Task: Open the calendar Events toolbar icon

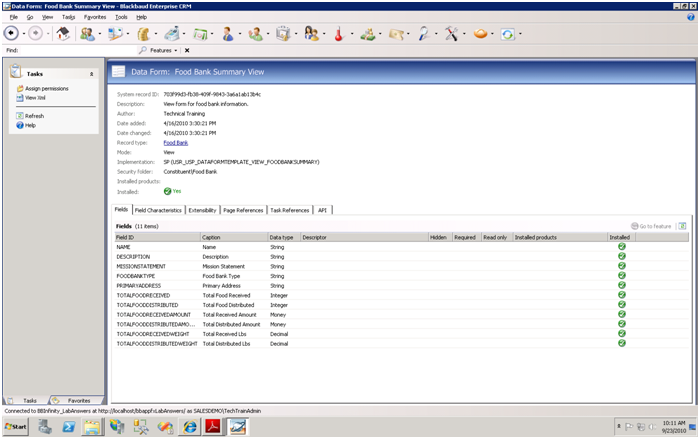Action: [x=200, y=33]
